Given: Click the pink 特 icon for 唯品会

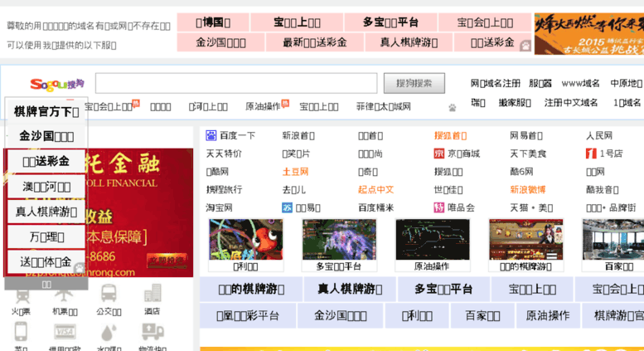Looking at the screenshot, I should [439, 207].
